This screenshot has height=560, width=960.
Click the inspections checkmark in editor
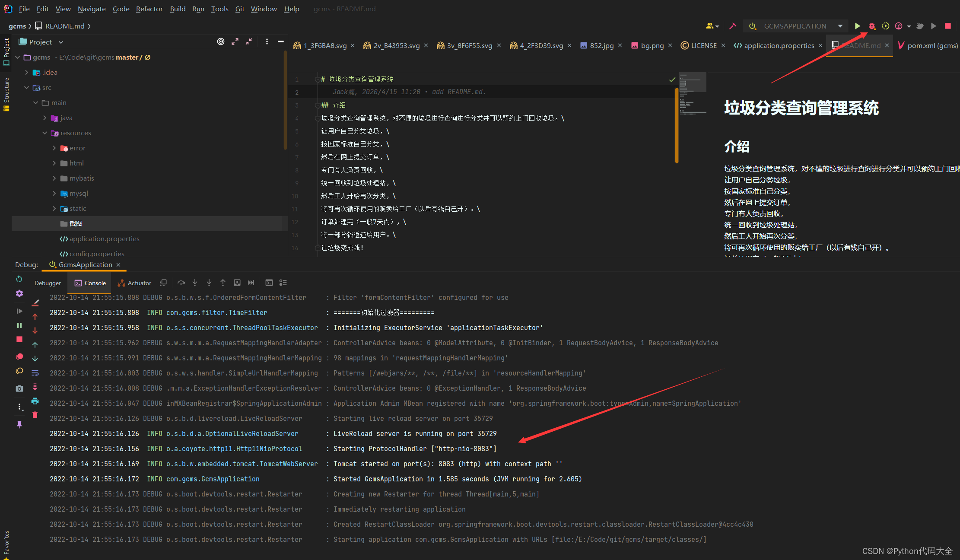click(x=672, y=80)
